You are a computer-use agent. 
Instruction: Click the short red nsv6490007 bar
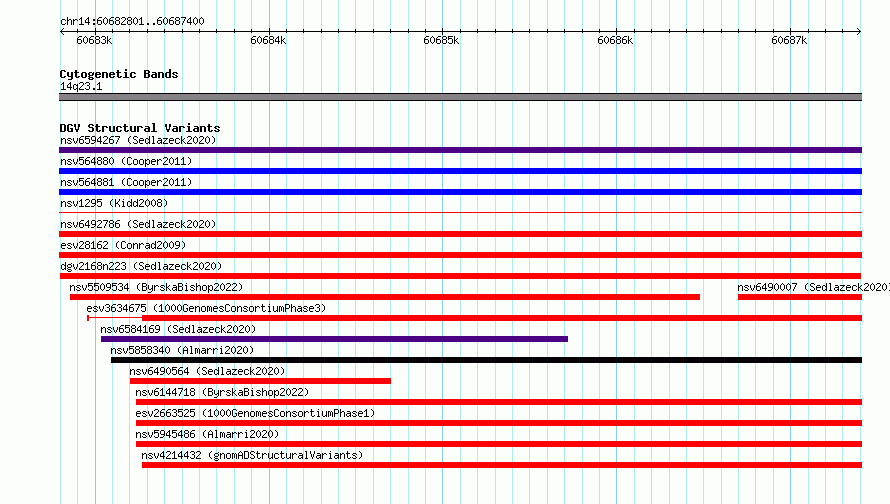tap(800, 297)
